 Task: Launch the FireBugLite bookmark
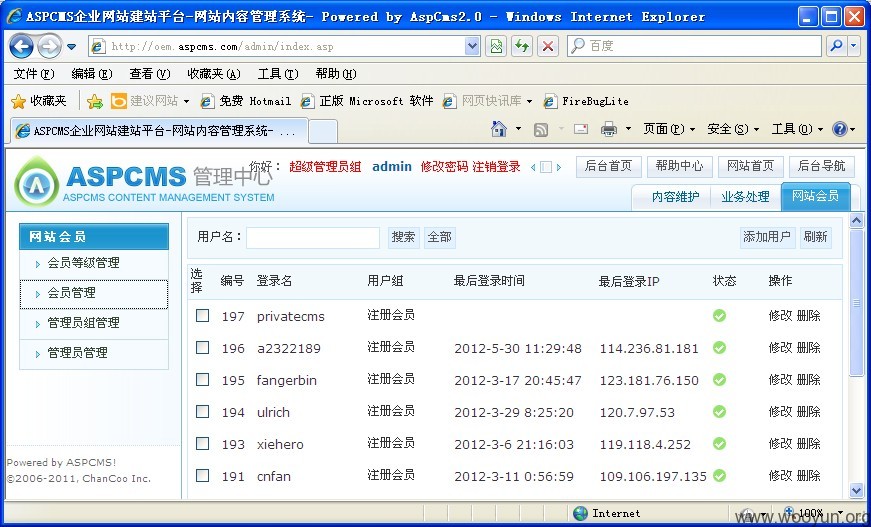pos(586,101)
